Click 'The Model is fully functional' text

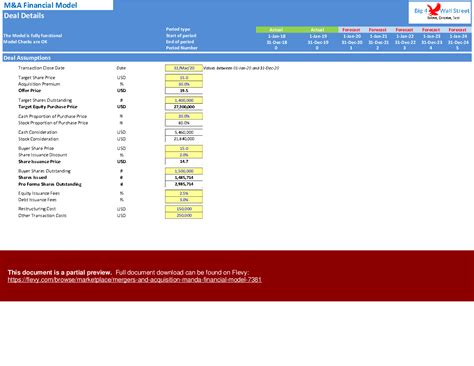(x=33, y=36)
